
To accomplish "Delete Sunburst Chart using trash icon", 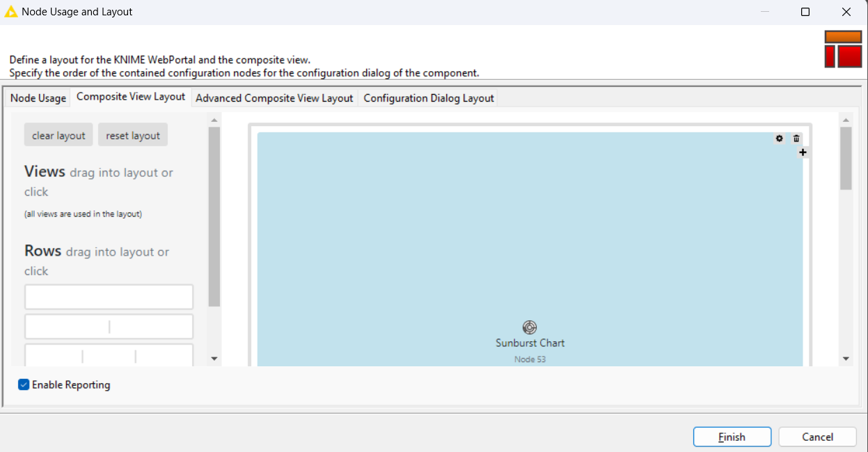I will pyautogui.click(x=796, y=139).
